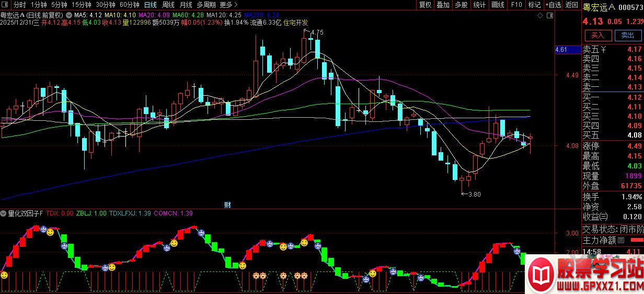Click the 返回 button

tap(572, 5)
